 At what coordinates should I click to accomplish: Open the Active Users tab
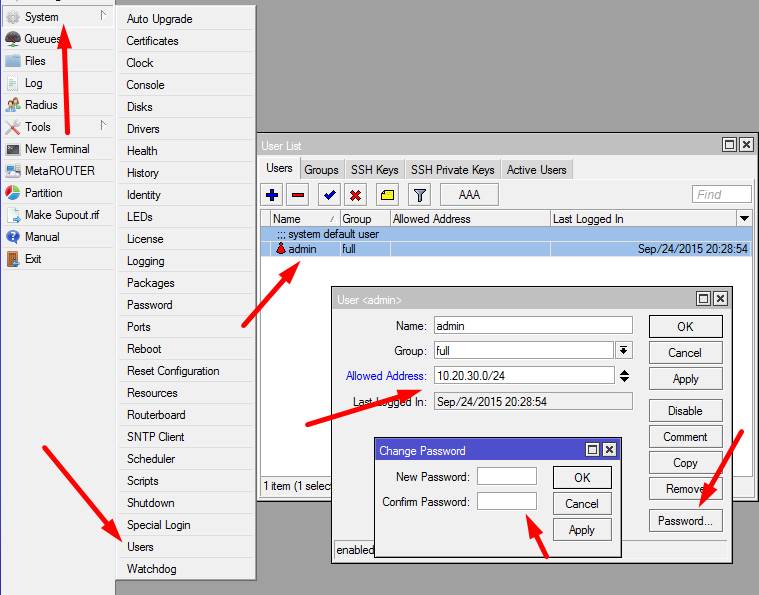pyautogui.click(x=536, y=170)
